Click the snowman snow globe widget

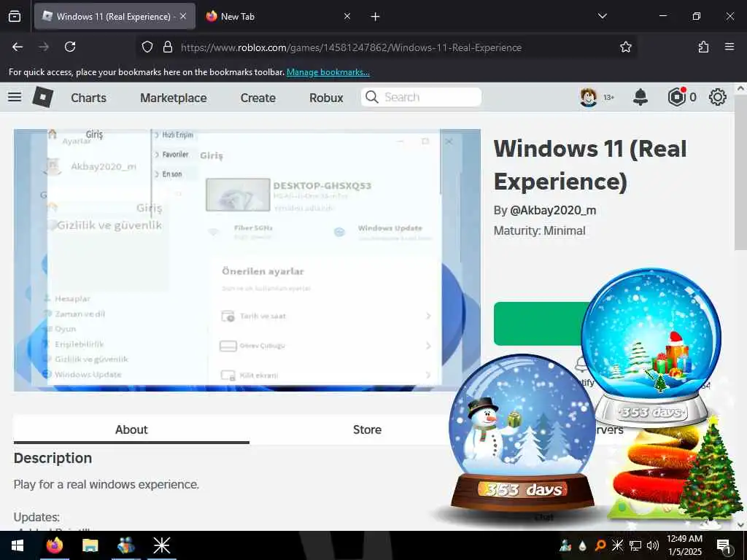(523, 433)
